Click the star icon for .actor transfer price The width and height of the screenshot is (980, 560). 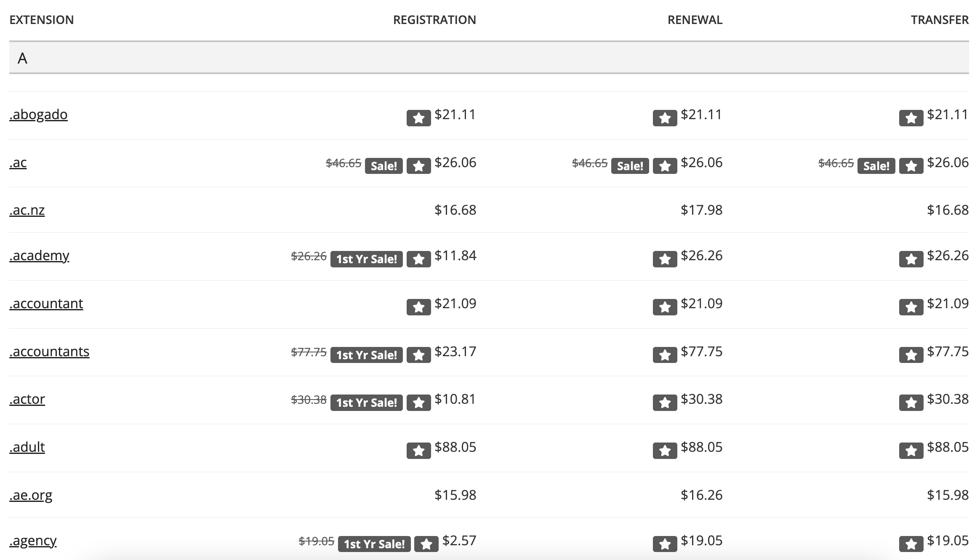click(911, 403)
